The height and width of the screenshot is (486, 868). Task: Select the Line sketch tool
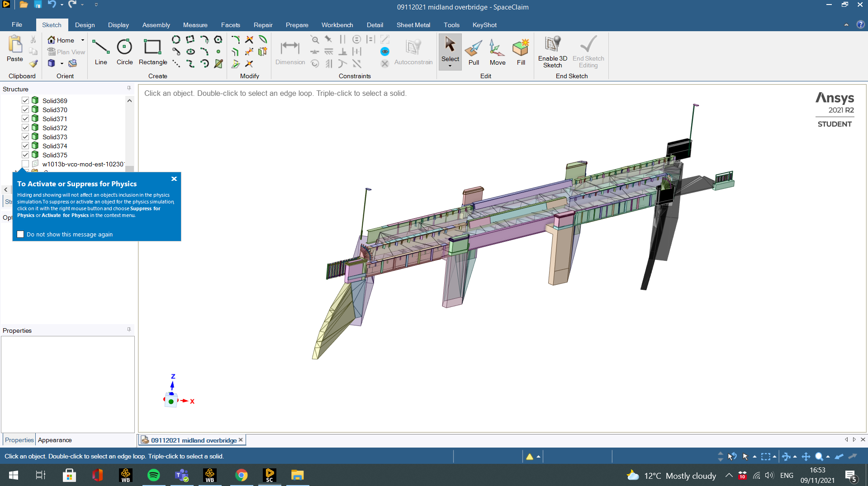coord(100,51)
